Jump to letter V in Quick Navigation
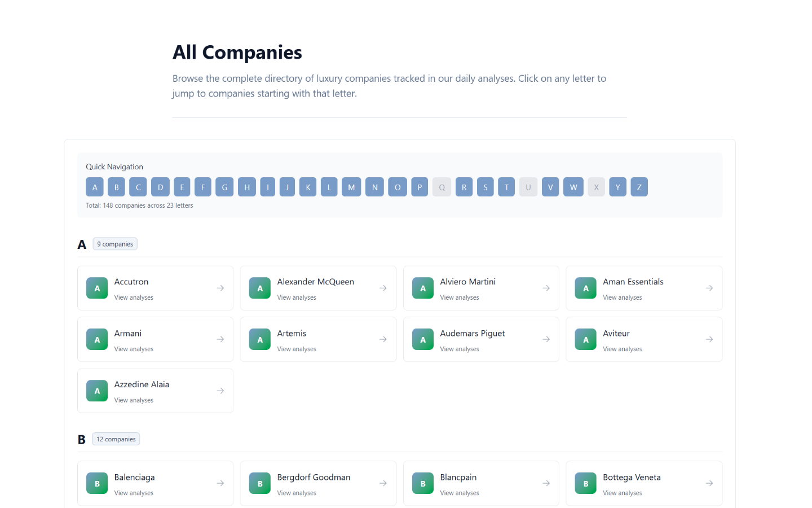 pyautogui.click(x=550, y=187)
